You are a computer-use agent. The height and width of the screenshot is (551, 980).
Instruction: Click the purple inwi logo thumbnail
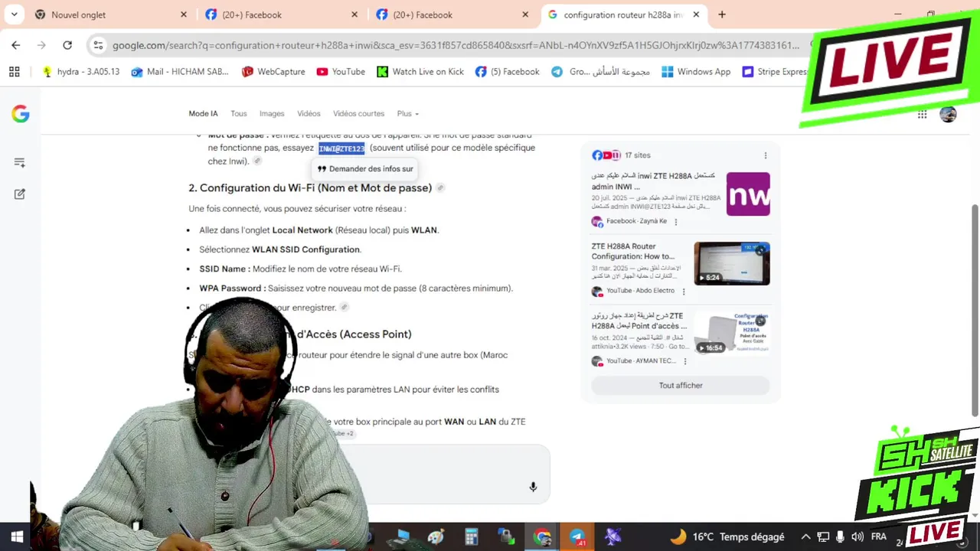(748, 194)
